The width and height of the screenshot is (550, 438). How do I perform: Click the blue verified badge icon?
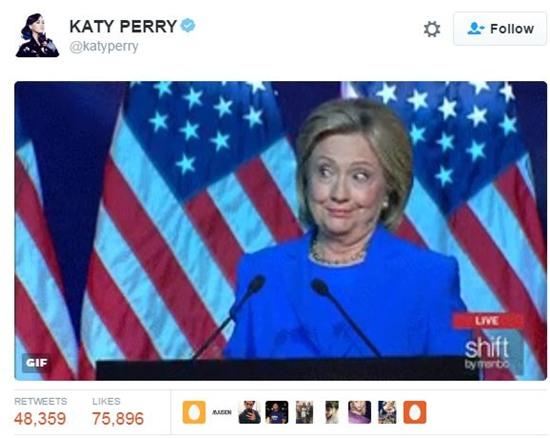tap(188, 26)
